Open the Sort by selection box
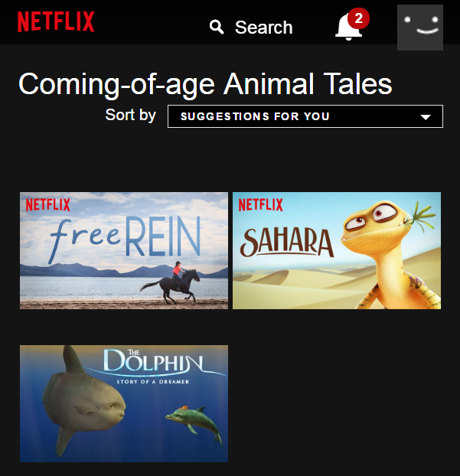The image size is (460, 476). tap(305, 116)
